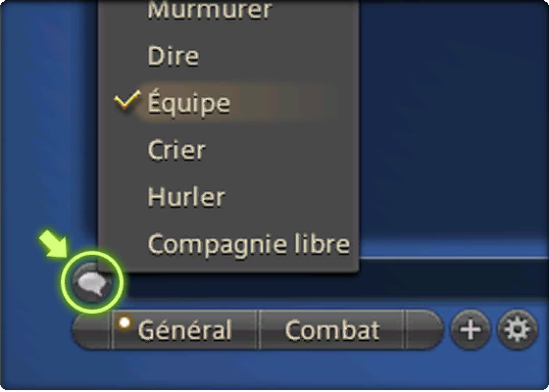Switch to the Général tab

pos(184,329)
